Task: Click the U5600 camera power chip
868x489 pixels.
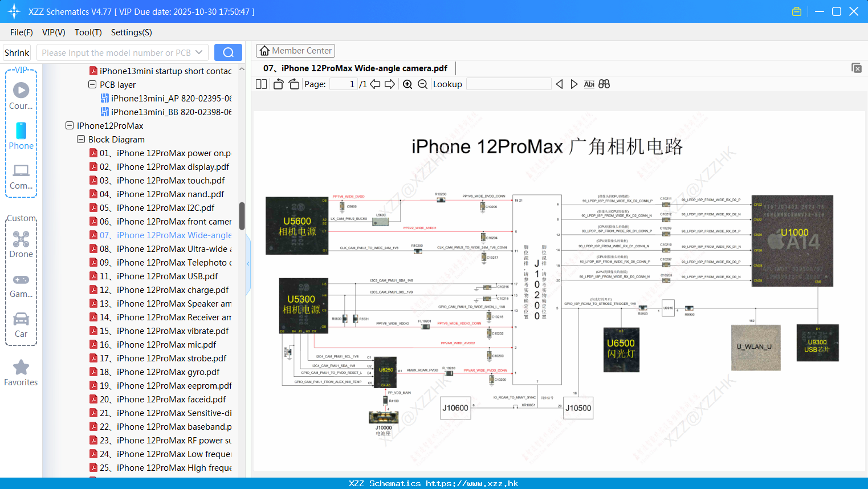Action: (297, 226)
